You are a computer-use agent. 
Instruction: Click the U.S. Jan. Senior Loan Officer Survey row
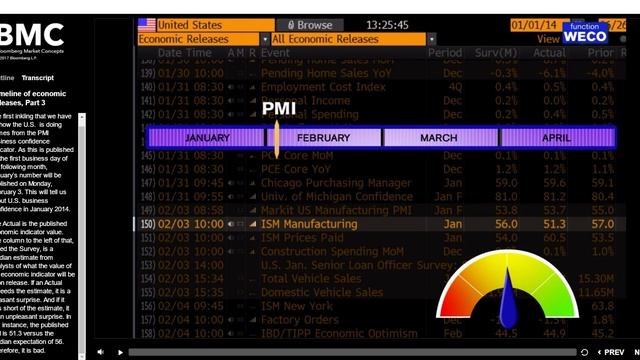pos(380,265)
